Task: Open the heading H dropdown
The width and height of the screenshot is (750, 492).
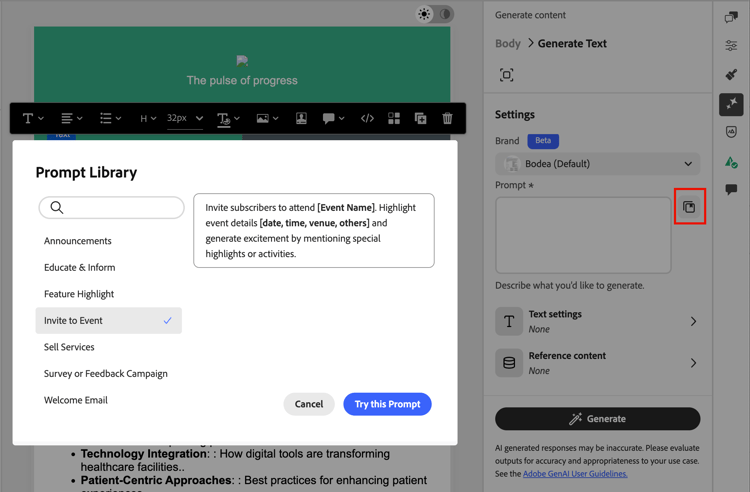Action: coord(148,118)
